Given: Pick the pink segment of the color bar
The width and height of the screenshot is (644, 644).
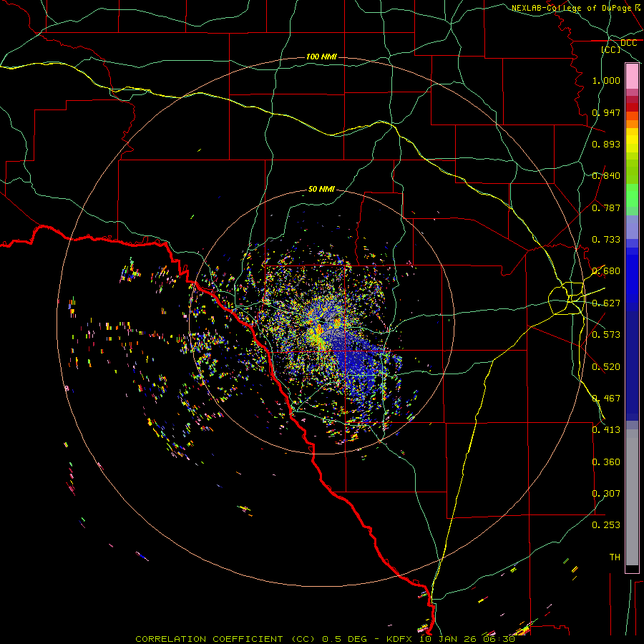Looking at the screenshot, I should [x=632, y=77].
